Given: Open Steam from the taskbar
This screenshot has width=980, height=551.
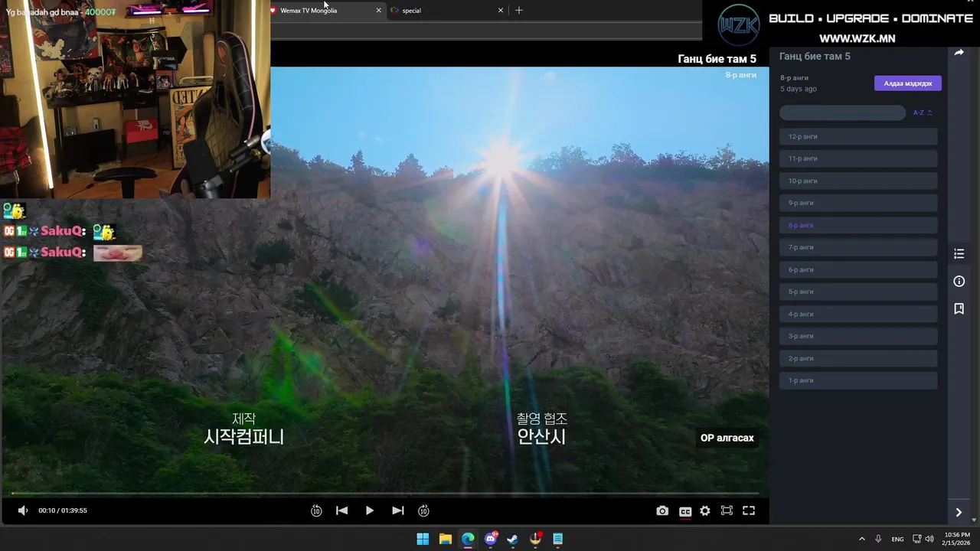Looking at the screenshot, I should click(x=513, y=540).
